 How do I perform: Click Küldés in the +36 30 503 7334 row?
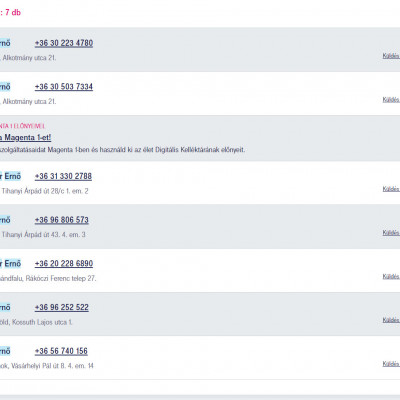point(391,99)
